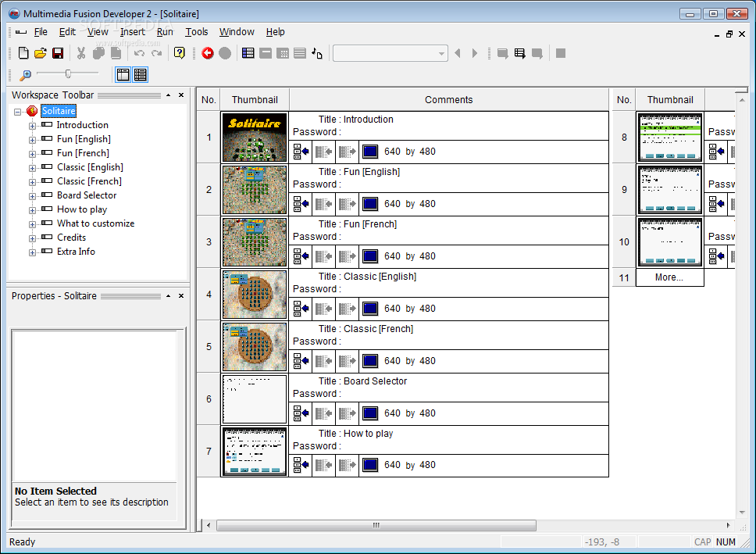The image size is (756, 554).
Task: Expand the Credits tree node
Action: 32,238
